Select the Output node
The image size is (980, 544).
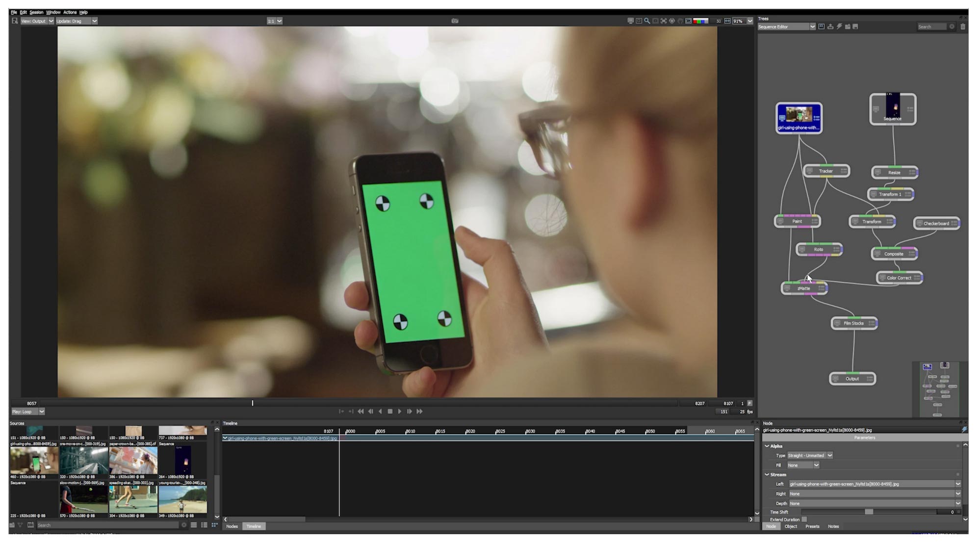[x=852, y=379]
